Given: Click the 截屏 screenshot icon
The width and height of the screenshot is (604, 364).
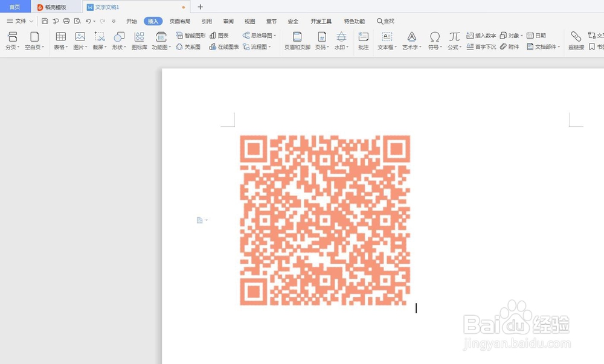Looking at the screenshot, I should tap(100, 37).
